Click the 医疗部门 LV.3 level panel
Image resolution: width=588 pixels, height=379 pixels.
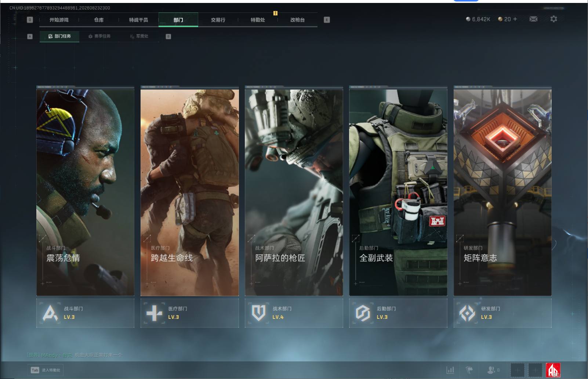190,313
